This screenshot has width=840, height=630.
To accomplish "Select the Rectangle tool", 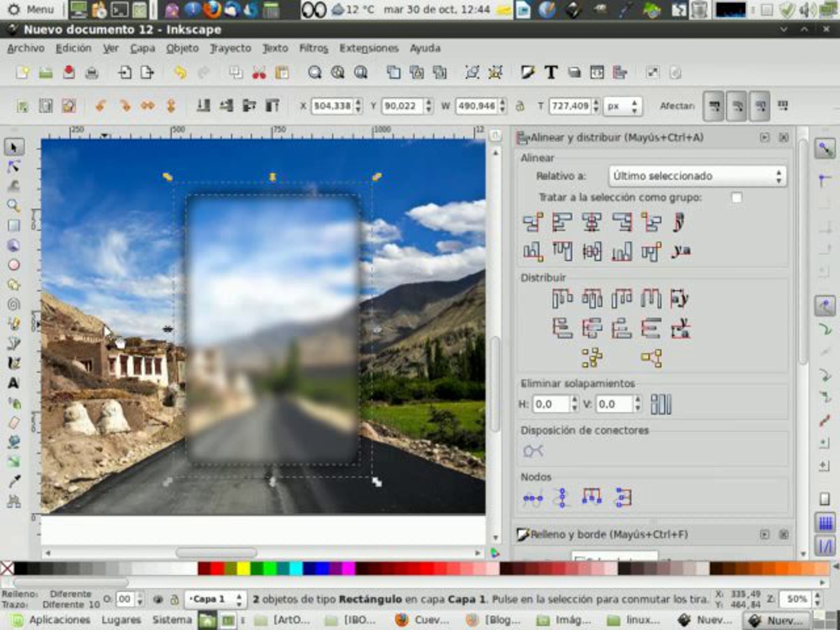I will click(14, 225).
